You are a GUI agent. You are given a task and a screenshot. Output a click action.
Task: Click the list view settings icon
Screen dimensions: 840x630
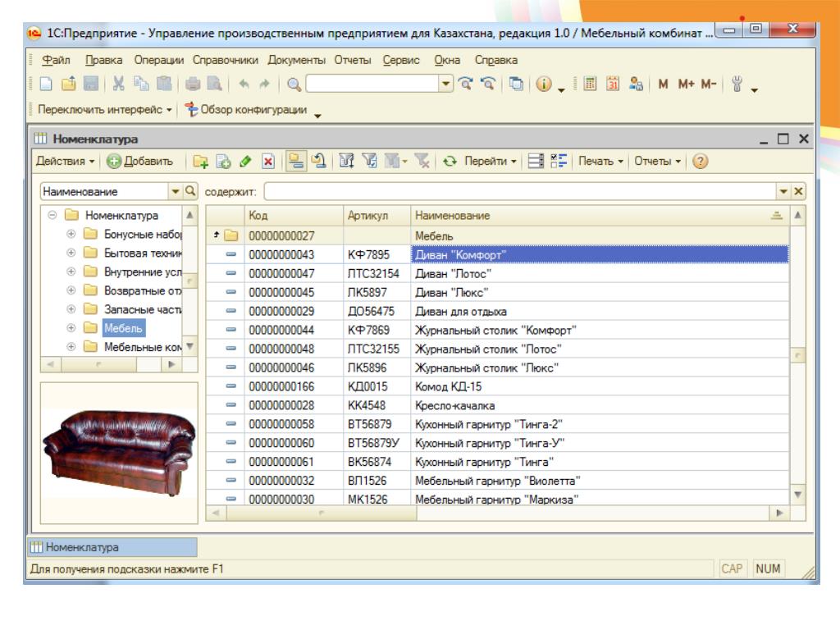(536, 161)
